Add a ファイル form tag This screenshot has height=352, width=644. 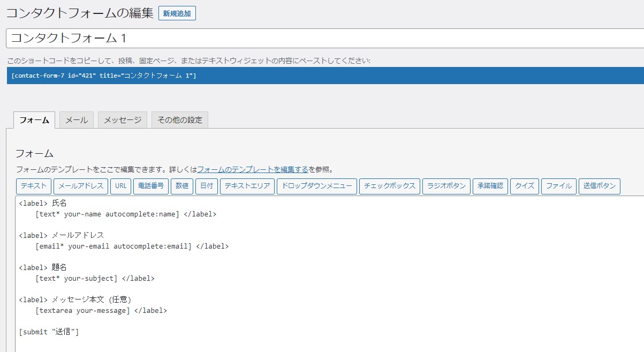(559, 186)
